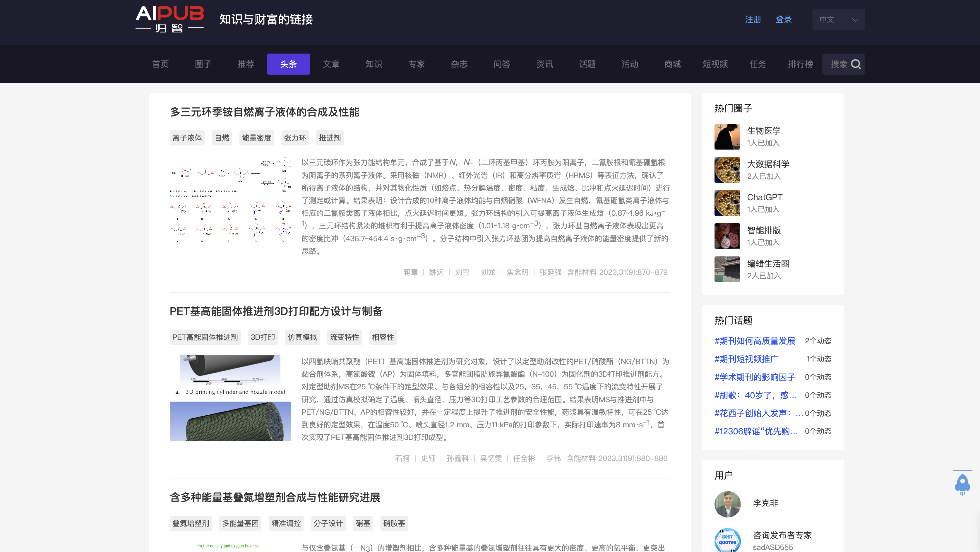Switch to the 文章 navigation tab
This screenshot has height=552, width=980.
point(331,64)
